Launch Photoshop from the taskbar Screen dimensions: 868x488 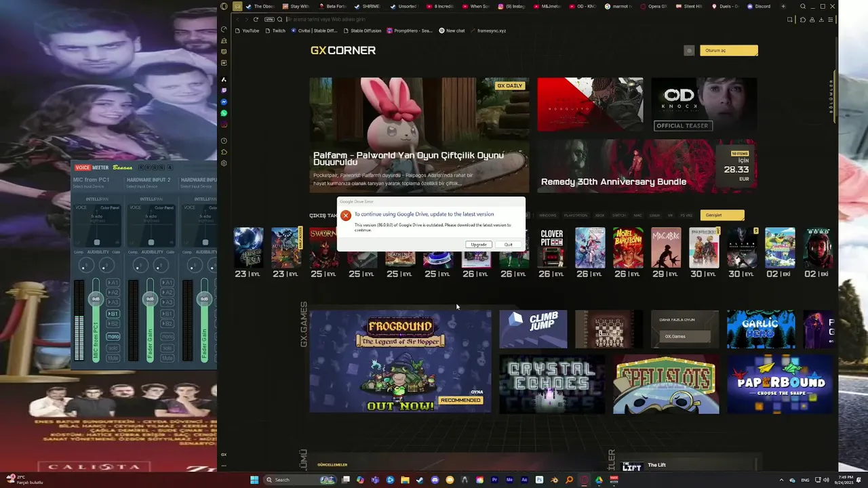[x=539, y=480]
